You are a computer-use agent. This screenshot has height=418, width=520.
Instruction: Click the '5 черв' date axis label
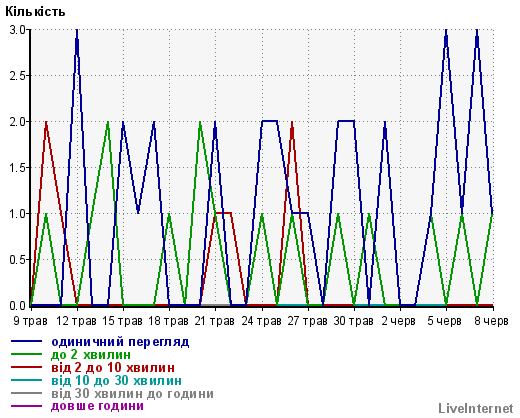click(x=444, y=321)
